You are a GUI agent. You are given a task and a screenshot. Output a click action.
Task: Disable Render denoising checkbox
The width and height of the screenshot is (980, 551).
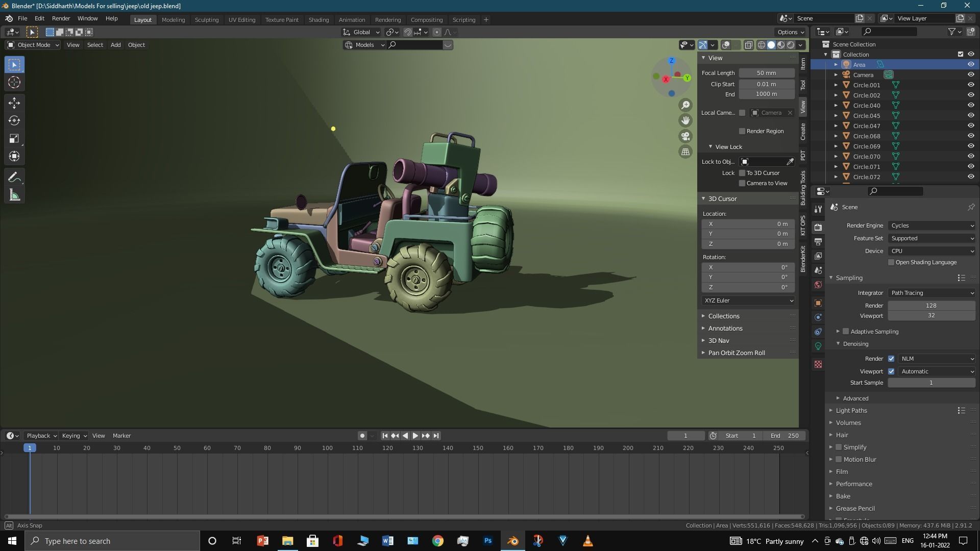point(891,359)
